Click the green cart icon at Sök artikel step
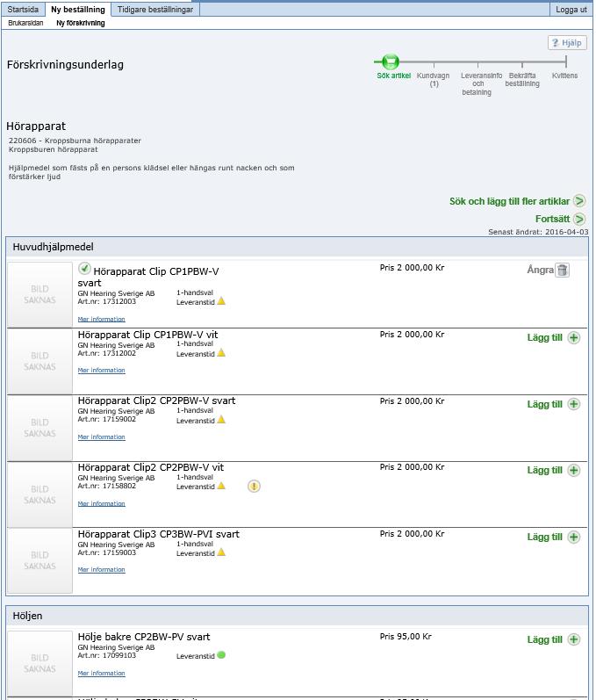Screen dimensions: 596x700 (391, 61)
